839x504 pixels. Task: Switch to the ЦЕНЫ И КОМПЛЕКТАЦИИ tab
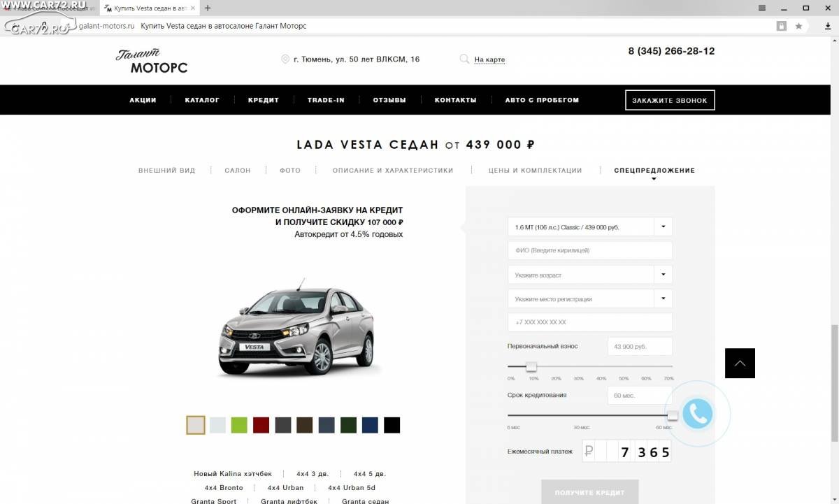coord(535,171)
